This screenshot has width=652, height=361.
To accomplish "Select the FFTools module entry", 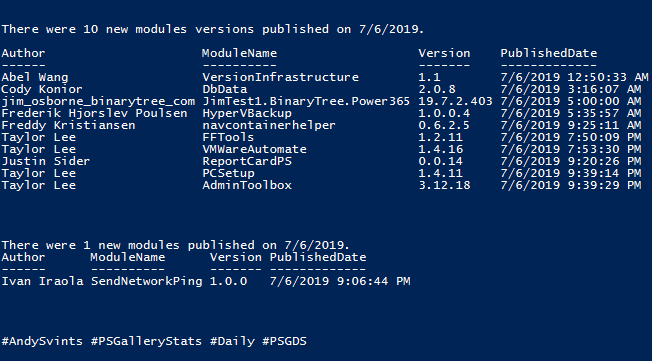I will 228,137.
